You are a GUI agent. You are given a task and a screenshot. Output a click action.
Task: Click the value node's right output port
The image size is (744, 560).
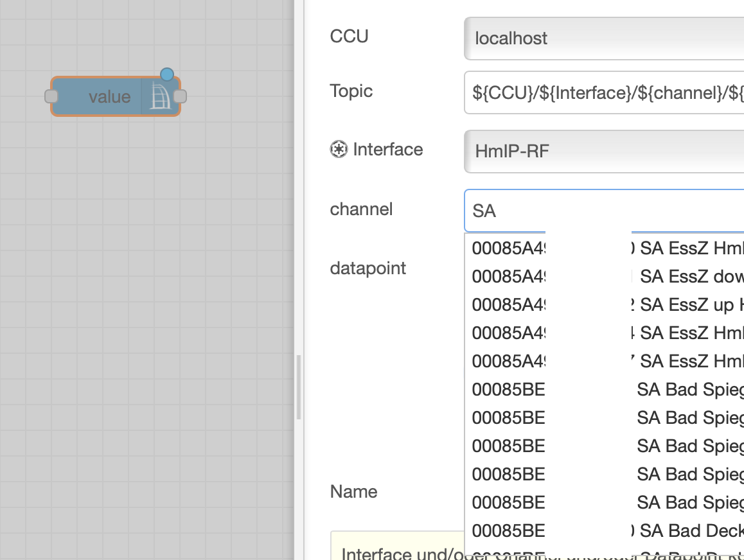tap(181, 96)
